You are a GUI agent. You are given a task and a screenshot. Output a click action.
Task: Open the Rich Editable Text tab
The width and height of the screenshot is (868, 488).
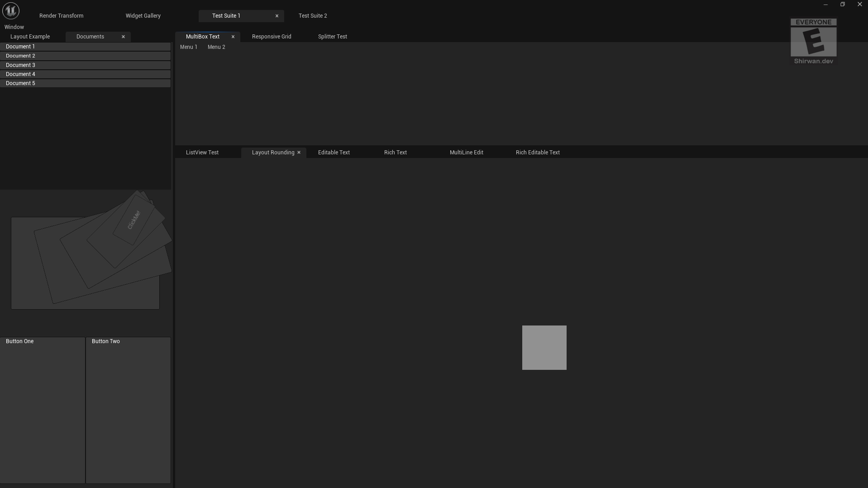coord(538,153)
